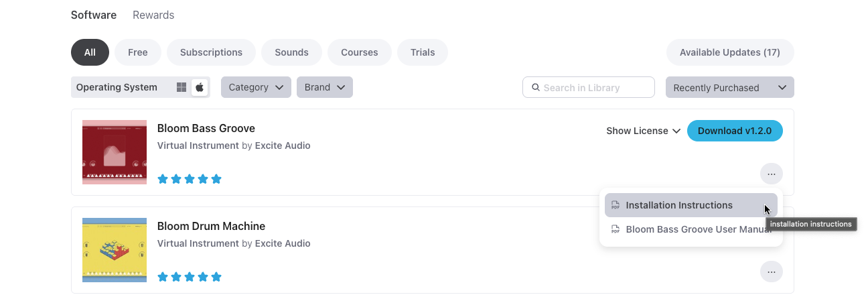
Task: Select the Apple macOS operating system icon
Action: pos(200,87)
